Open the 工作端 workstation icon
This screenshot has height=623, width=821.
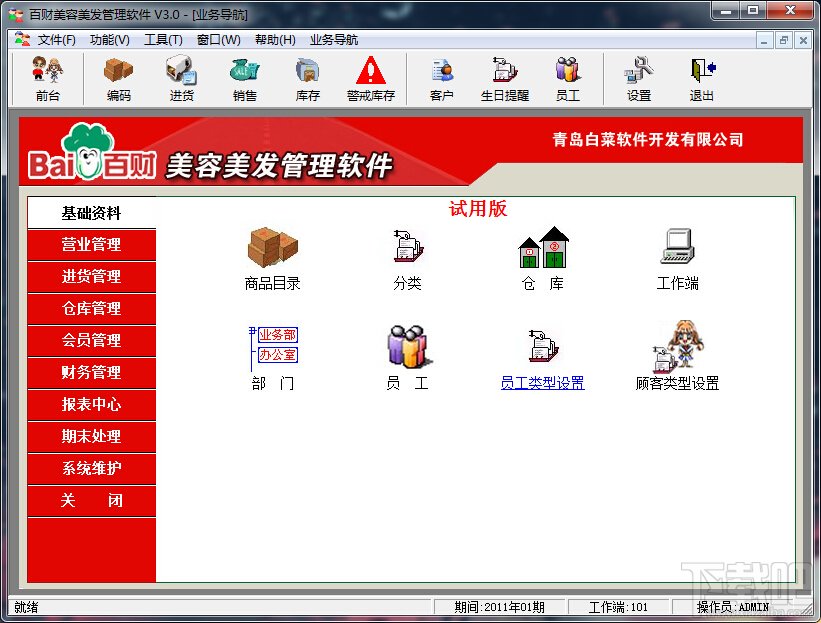(x=678, y=246)
